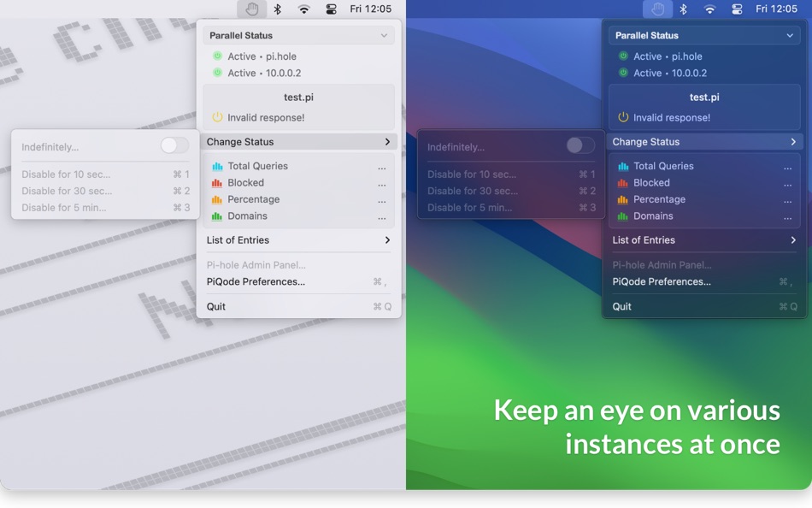Click Percentage ellipsis value, light menu
Screen dimensions: 812x508
click(382, 201)
